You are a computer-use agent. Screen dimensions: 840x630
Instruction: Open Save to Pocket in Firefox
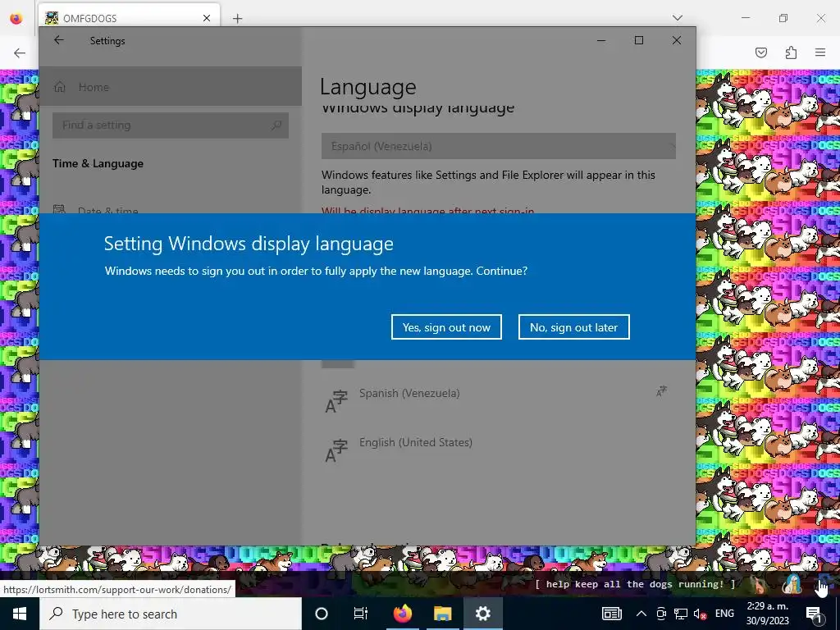coord(760,52)
